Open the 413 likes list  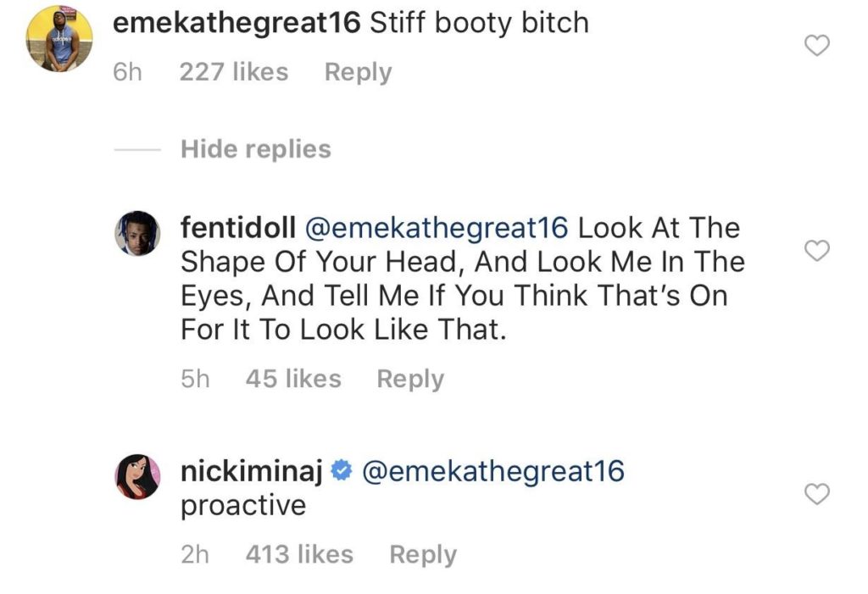[299, 554]
